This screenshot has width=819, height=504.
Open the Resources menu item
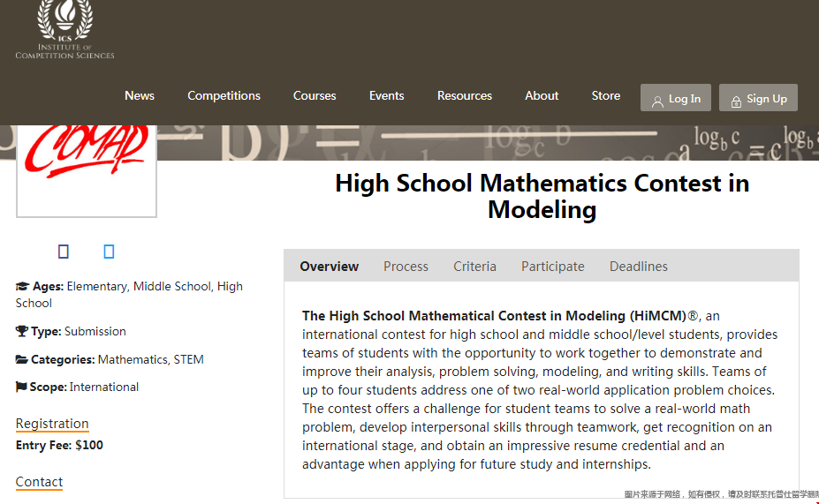pyautogui.click(x=465, y=95)
